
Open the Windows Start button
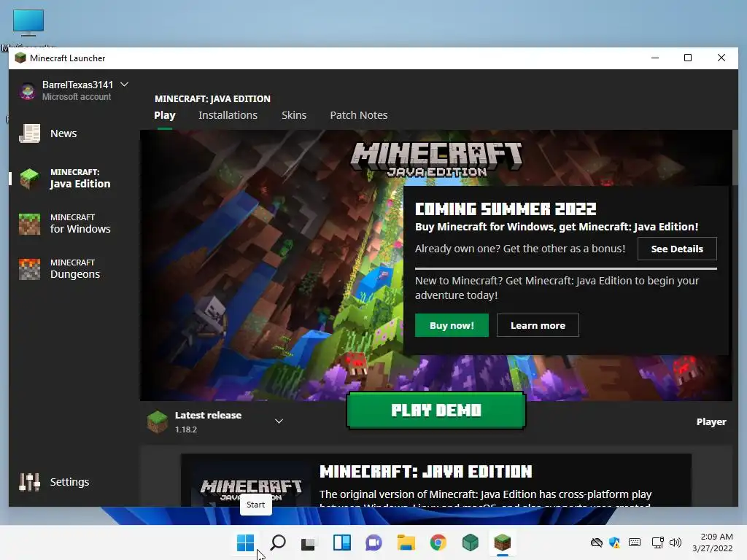(245, 542)
